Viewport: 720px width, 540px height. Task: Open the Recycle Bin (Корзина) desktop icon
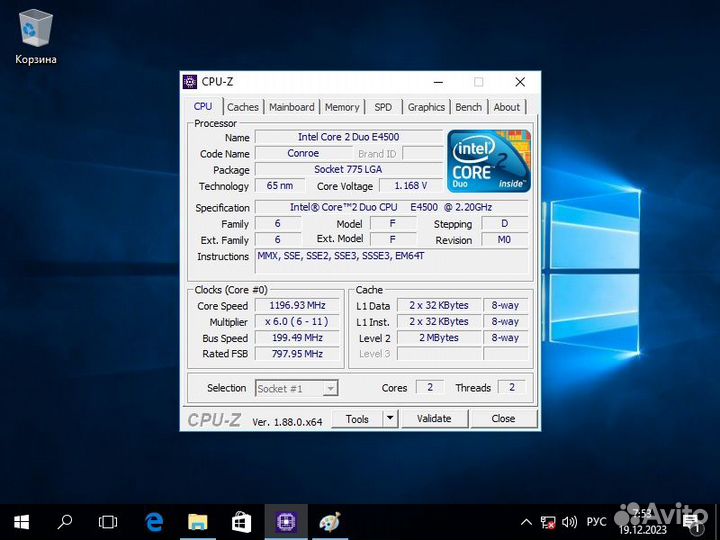(35, 38)
